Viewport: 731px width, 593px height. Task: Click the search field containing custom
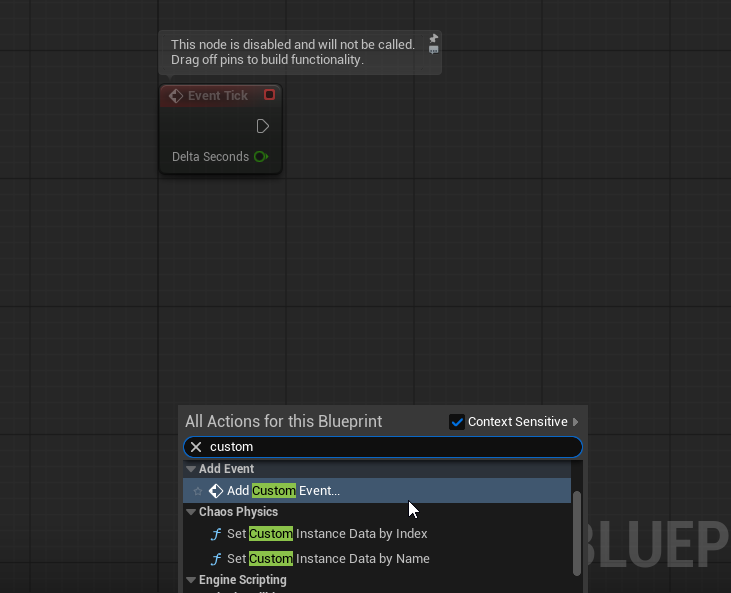click(x=383, y=447)
